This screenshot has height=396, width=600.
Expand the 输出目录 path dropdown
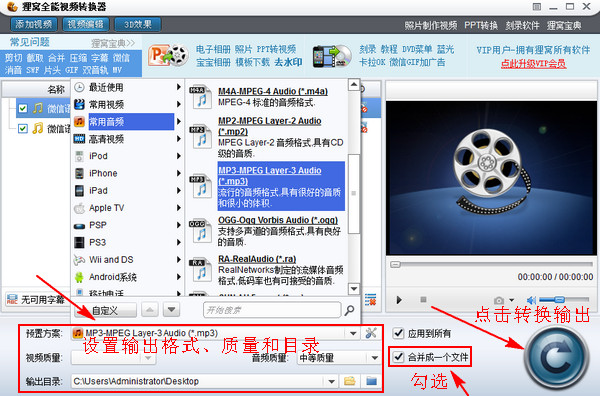(331, 381)
